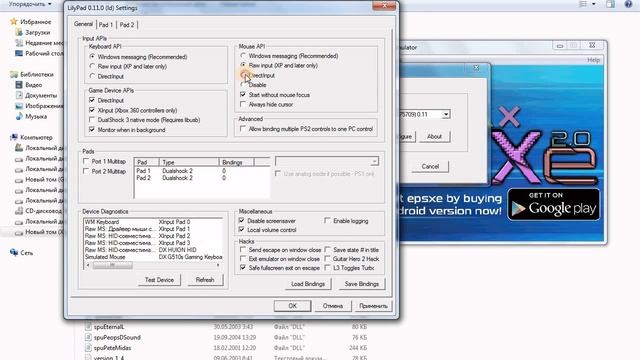Click the Отмена button
Screen dimensions: 640x360
pos(333,306)
